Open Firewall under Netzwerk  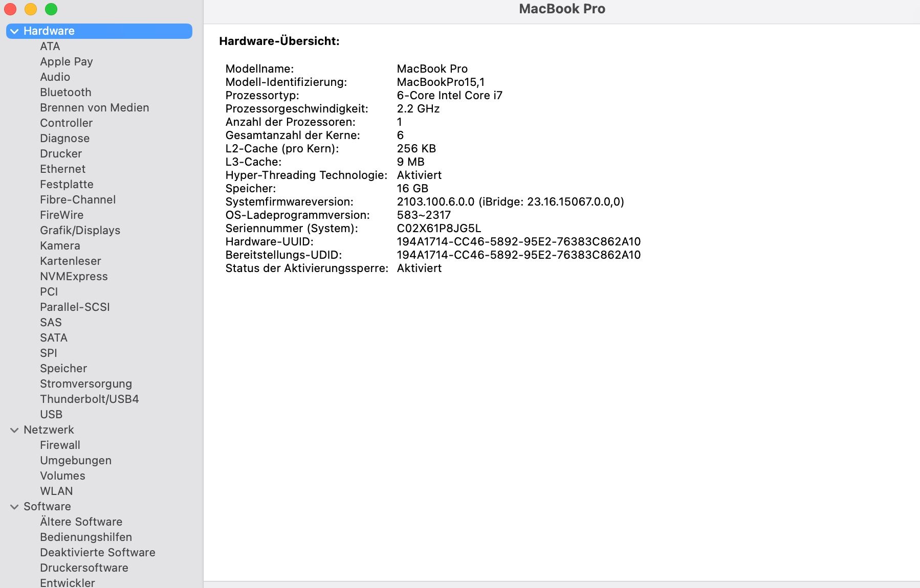(x=60, y=445)
